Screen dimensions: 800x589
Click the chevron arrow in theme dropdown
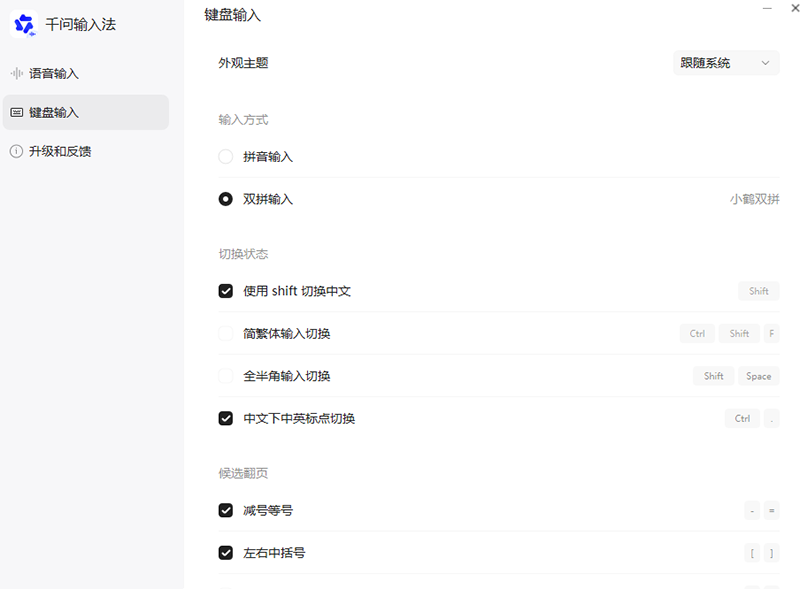tap(765, 63)
